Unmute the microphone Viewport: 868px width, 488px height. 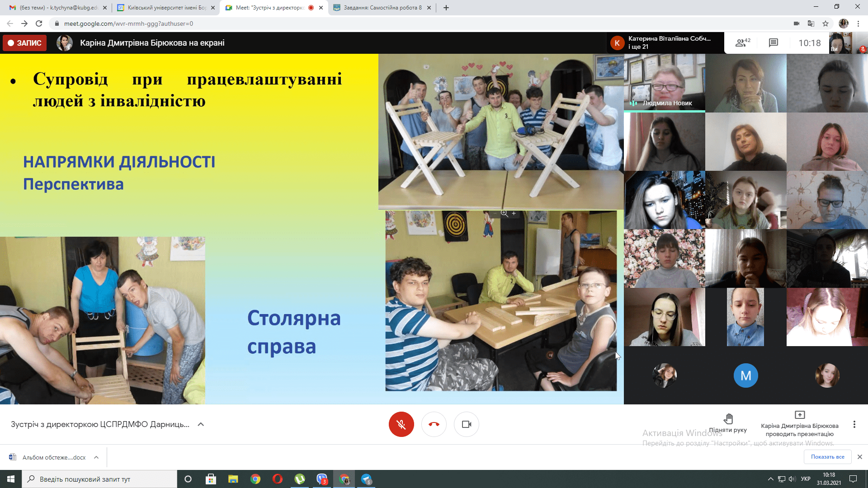(401, 424)
